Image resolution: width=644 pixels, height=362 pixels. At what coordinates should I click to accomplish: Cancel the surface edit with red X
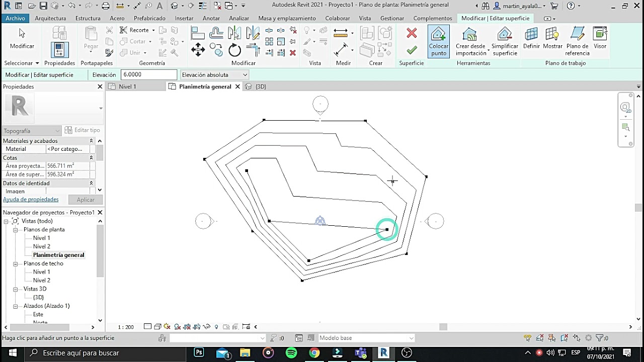click(x=412, y=34)
